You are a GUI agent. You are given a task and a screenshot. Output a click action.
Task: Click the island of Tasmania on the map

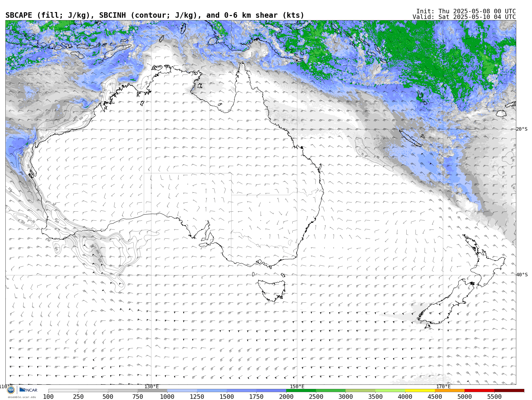272,290
